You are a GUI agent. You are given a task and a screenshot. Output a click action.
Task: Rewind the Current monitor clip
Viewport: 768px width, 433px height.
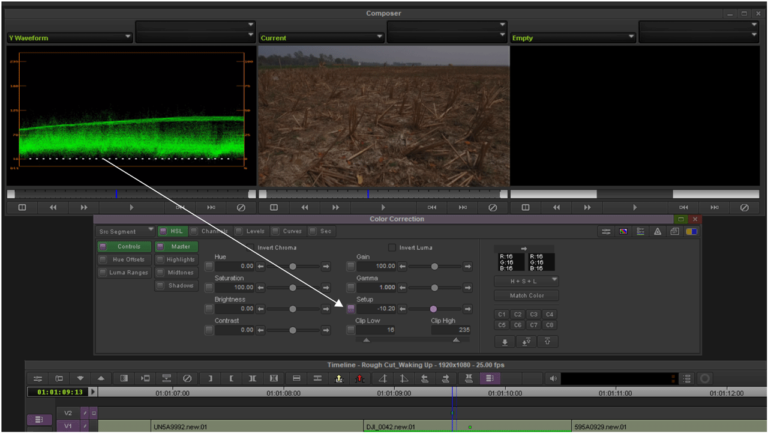(x=305, y=208)
